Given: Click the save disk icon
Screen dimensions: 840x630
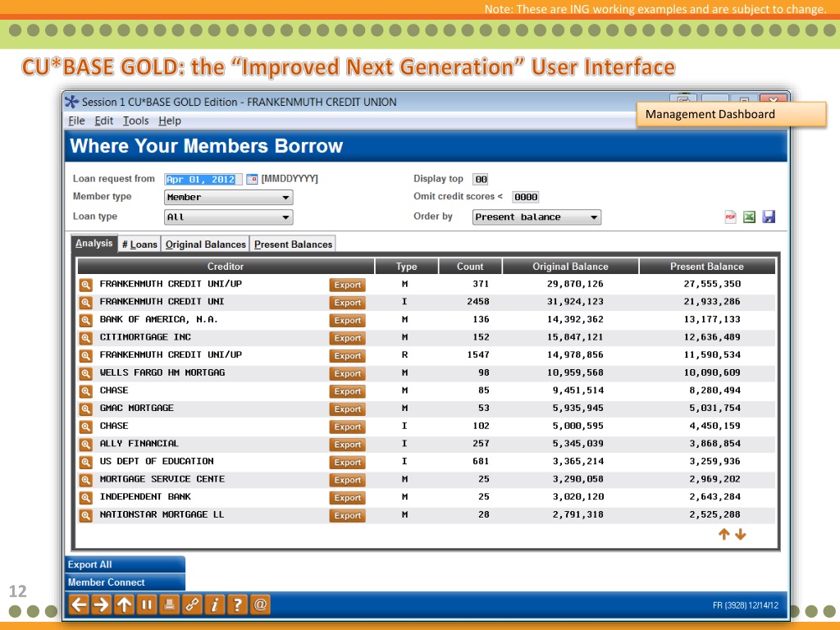Looking at the screenshot, I should coord(769,217).
